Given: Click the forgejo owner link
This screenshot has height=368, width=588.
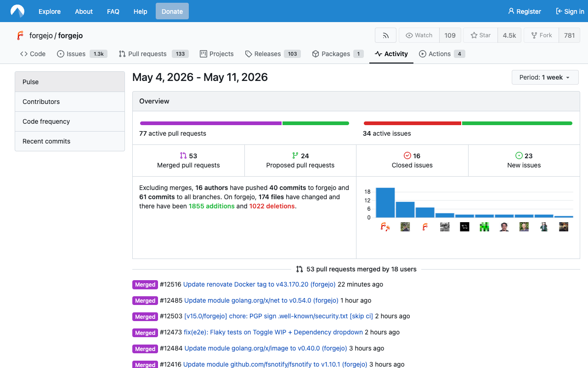Looking at the screenshot, I should coord(41,35).
